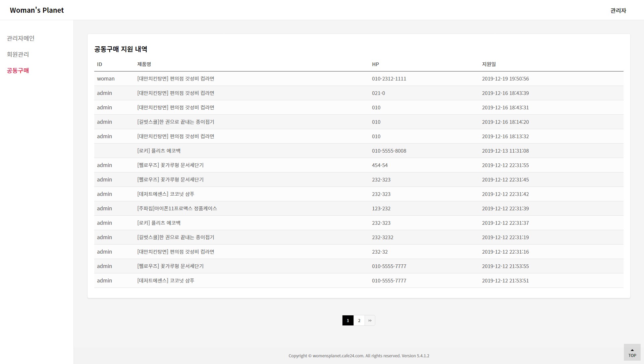This screenshot has height=364, width=644.
Task: Select HP value 232-3232
Action: pyautogui.click(x=383, y=238)
